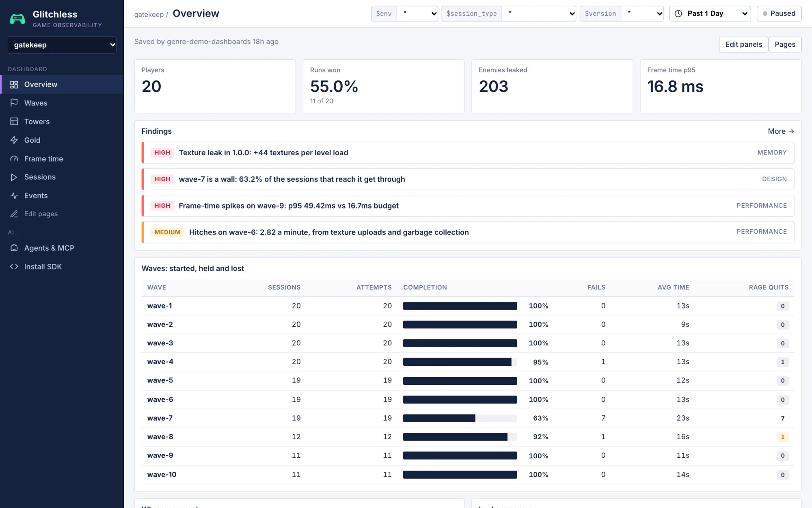Toggle the Paused live-update button
Image resolution: width=812 pixels, height=508 pixels.
pyautogui.click(x=779, y=13)
